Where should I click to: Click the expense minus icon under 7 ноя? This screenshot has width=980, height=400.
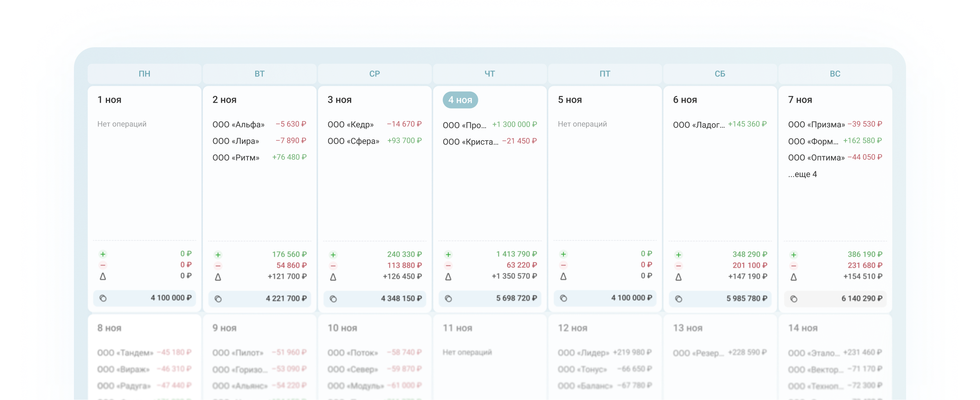tap(794, 266)
